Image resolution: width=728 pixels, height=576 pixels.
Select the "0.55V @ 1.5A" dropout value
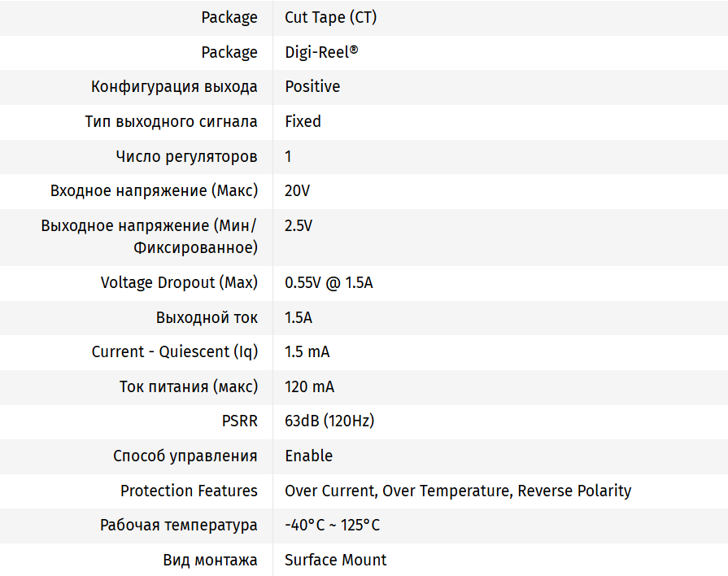pyautogui.click(x=329, y=282)
